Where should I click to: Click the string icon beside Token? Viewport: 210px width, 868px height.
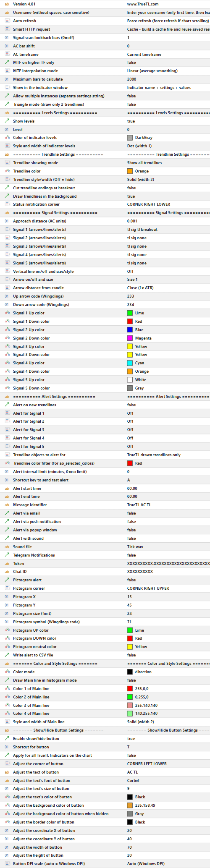(x=7, y=564)
